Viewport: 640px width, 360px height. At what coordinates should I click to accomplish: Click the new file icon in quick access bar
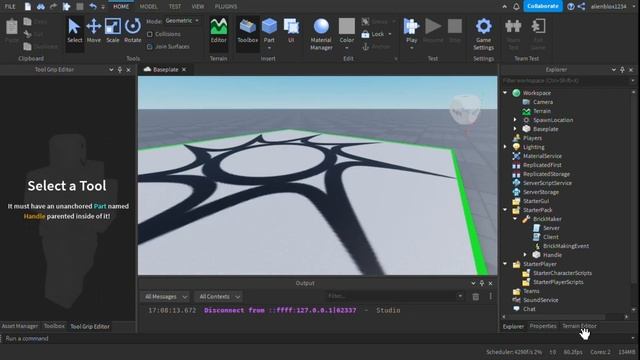28,7
